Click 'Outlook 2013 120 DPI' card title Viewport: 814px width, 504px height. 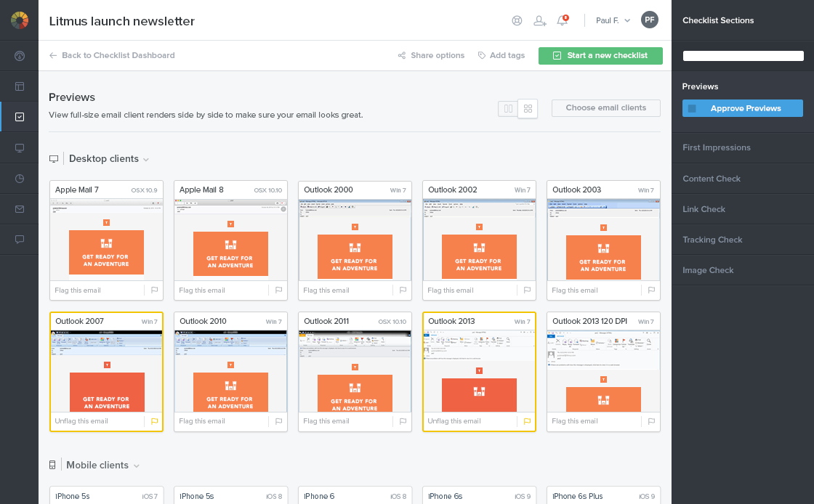coord(589,321)
